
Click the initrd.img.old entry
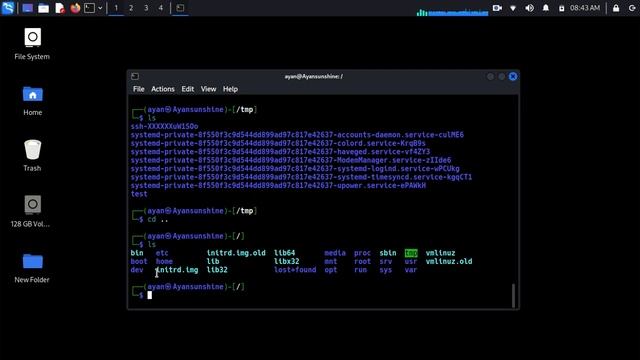[236, 253]
